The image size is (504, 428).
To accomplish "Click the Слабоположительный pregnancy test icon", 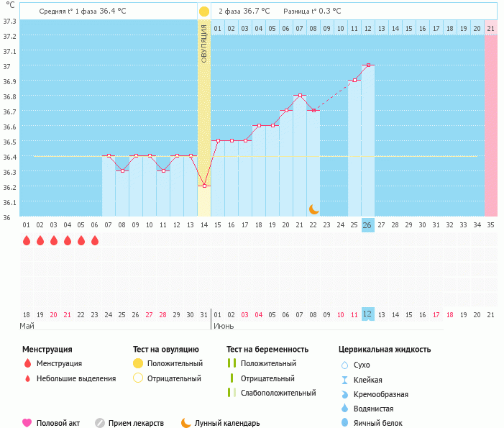I will click(231, 393).
